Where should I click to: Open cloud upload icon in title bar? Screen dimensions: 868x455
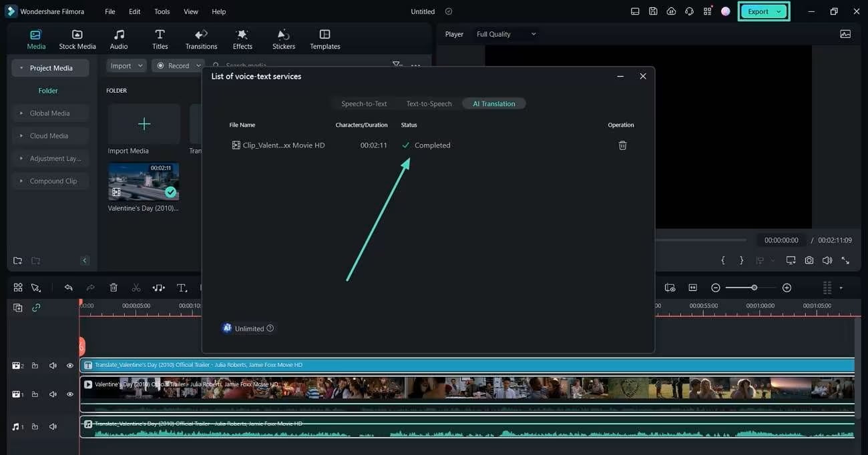tap(671, 11)
